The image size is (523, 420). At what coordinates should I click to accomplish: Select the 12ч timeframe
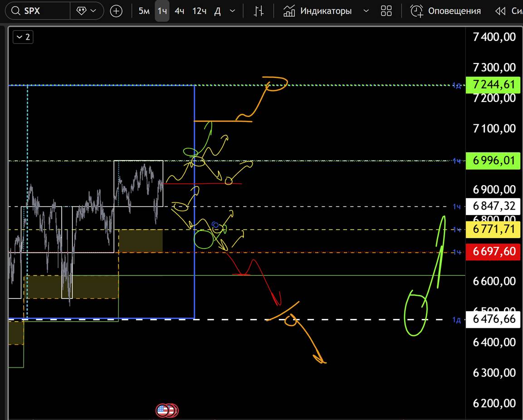200,11
